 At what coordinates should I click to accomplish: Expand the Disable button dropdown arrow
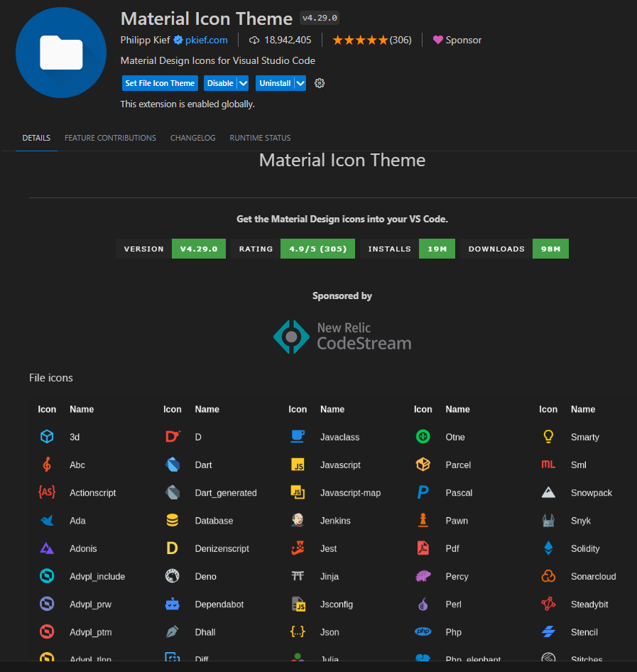click(x=243, y=83)
